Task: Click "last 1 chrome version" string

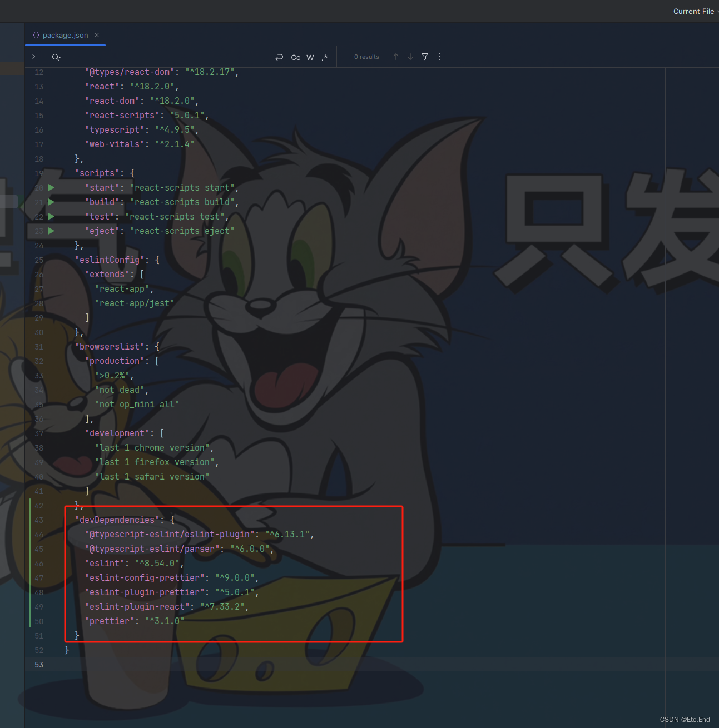Action: [x=152, y=448]
